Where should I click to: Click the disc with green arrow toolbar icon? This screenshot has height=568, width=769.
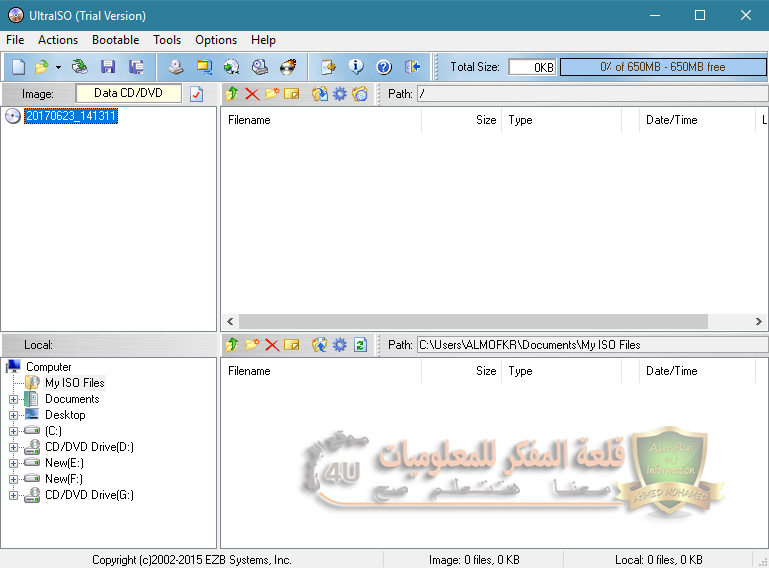coord(231,67)
